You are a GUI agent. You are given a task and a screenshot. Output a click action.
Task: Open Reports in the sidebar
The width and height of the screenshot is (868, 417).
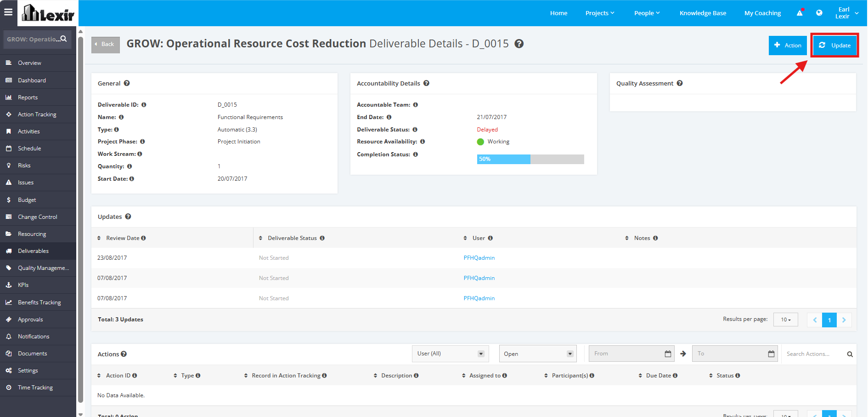38,97
